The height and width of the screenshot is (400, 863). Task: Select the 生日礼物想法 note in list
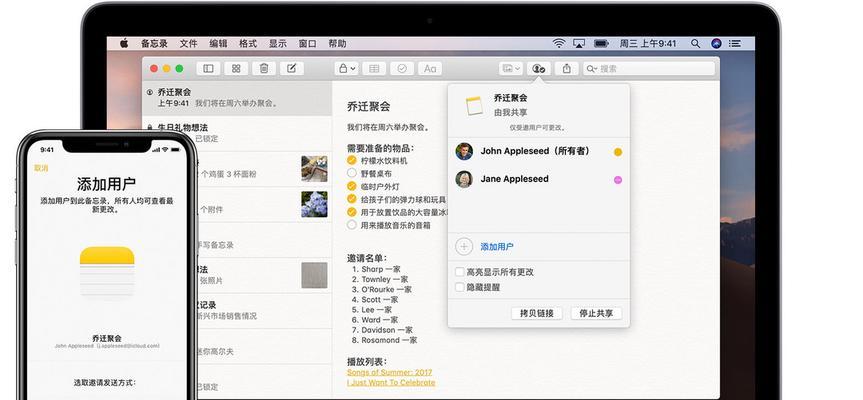point(237,133)
